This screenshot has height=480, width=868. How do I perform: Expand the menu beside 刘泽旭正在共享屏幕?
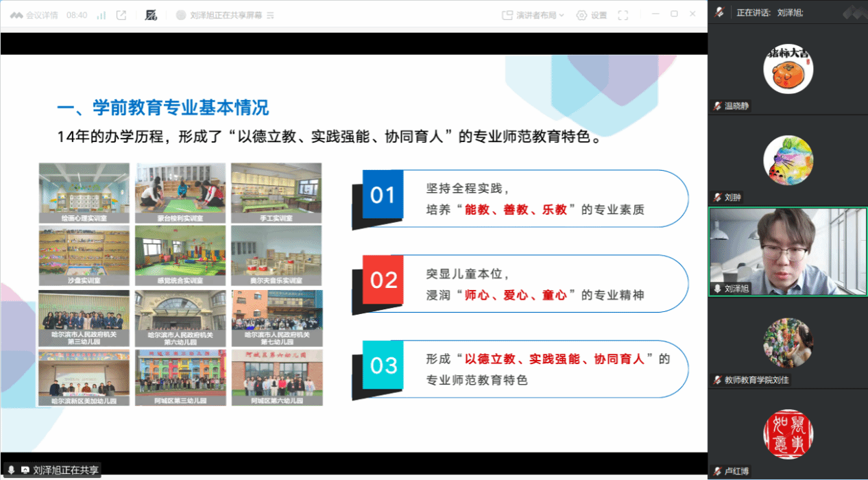coord(270,15)
